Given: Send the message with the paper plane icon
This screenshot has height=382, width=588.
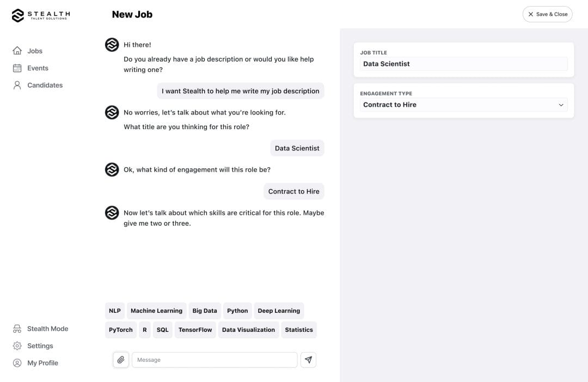Looking at the screenshot, I should (308, 360).
